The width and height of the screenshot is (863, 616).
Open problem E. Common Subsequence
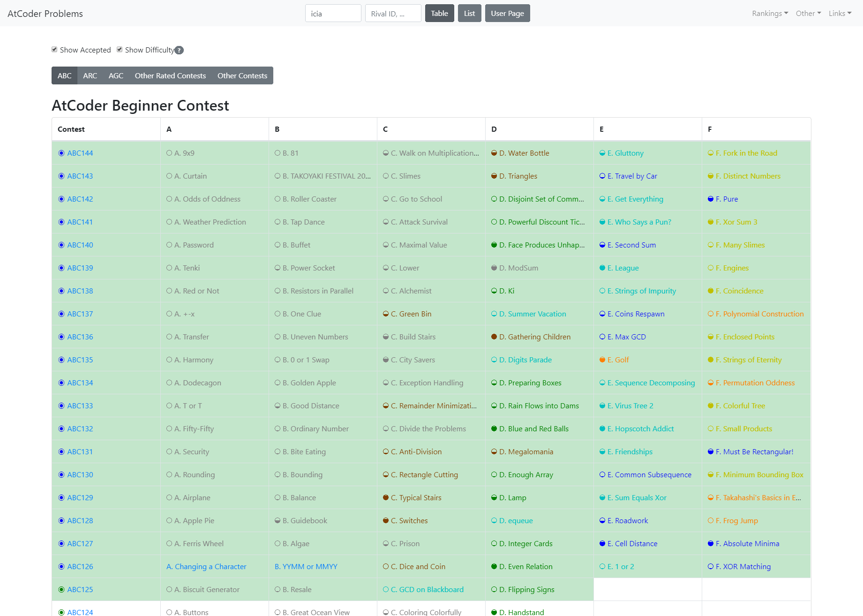tap(649, 475)
